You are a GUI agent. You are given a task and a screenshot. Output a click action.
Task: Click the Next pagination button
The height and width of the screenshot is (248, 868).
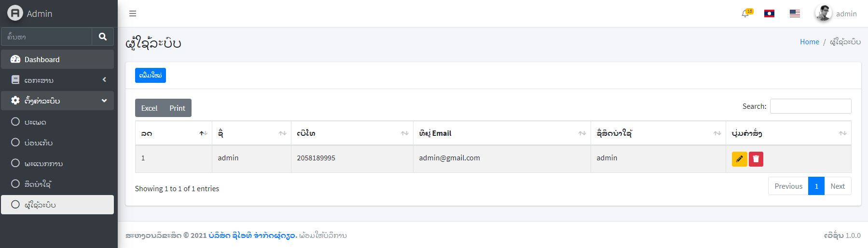[838, 186]
